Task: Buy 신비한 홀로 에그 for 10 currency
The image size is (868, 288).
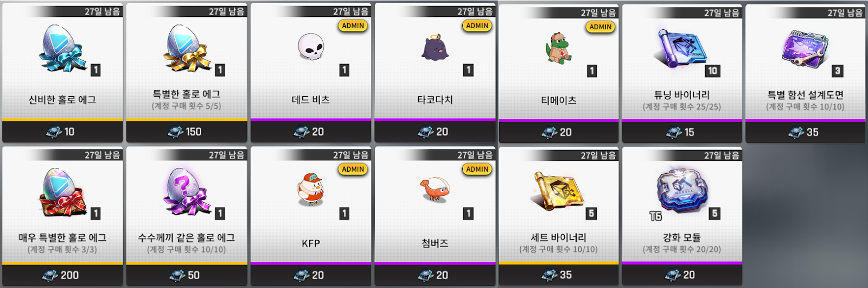Action: 62,132
